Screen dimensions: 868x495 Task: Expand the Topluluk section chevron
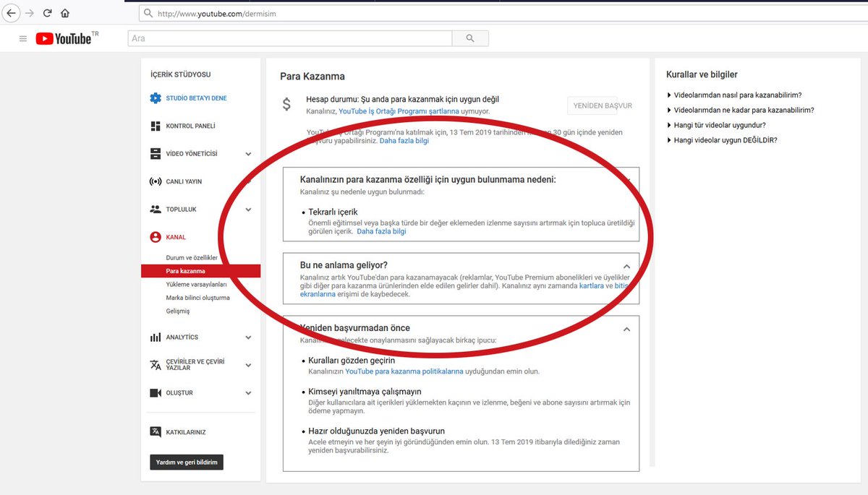tap(248, 210)
